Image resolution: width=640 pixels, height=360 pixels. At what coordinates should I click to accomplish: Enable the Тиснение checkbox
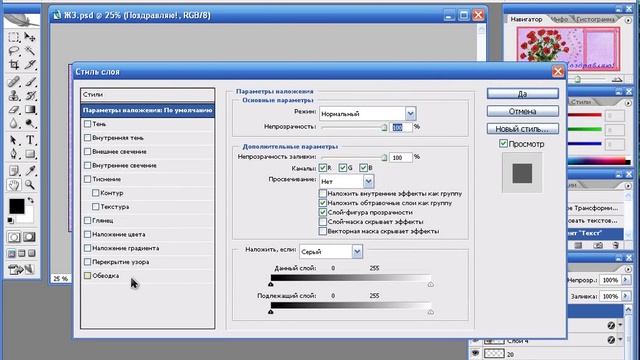click(87, 179)
